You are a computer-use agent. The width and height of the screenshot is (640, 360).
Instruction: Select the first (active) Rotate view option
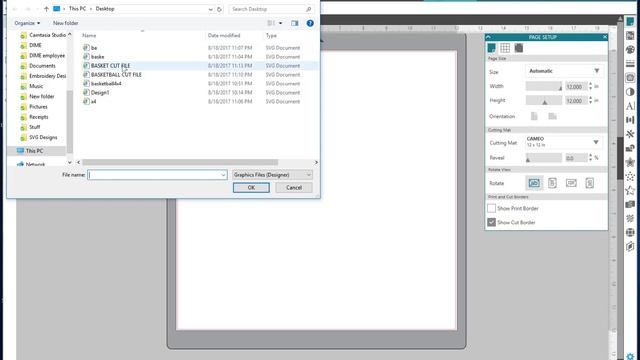click(534, 183)
